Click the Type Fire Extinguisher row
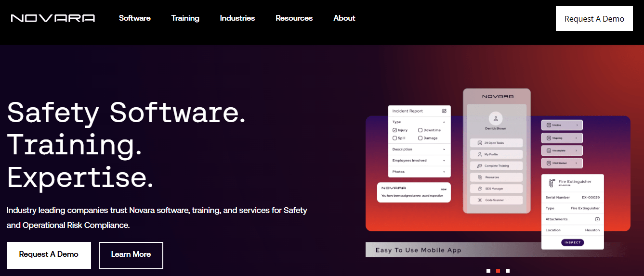This screenshot has height=276, width=644. 573,208
